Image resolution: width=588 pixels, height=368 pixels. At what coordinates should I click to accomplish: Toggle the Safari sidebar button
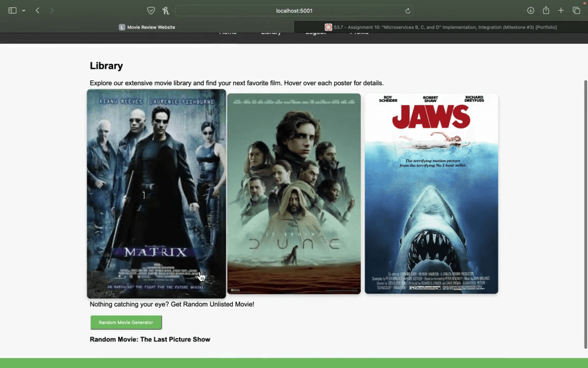coord(12,11)
